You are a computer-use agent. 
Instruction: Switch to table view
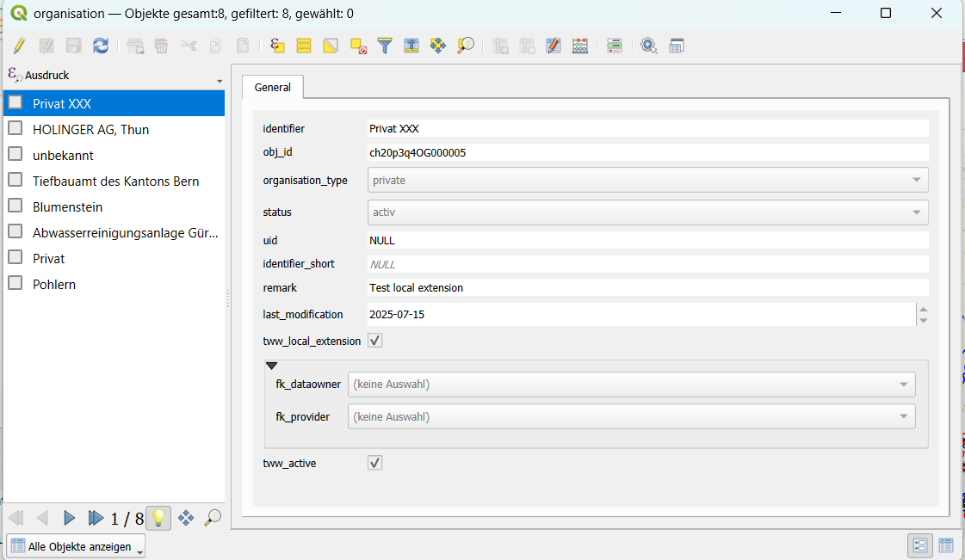[x=947, y=546]
